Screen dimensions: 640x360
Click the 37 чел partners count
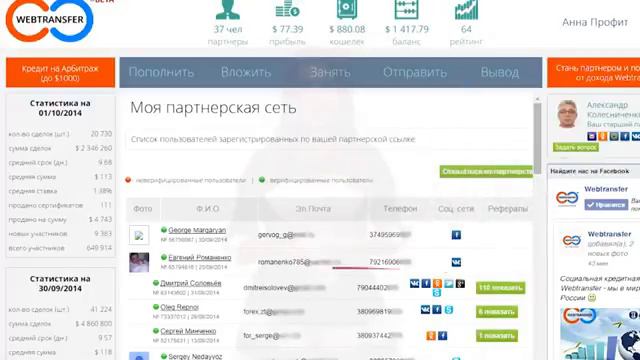coord(228,29)
